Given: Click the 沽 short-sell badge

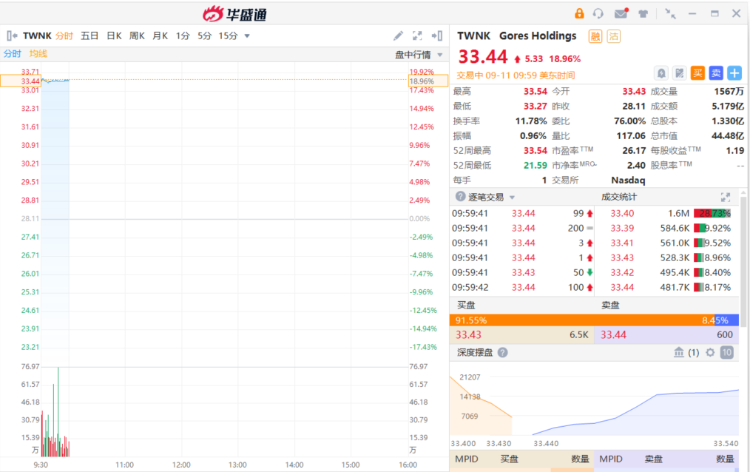Looking at the screenshot, I should [614, 36].
